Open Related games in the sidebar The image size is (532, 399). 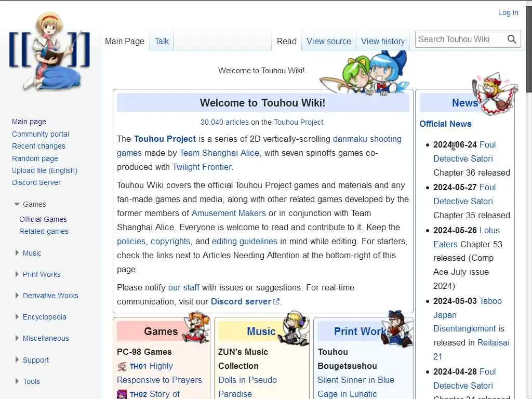[x=44, y=231]
